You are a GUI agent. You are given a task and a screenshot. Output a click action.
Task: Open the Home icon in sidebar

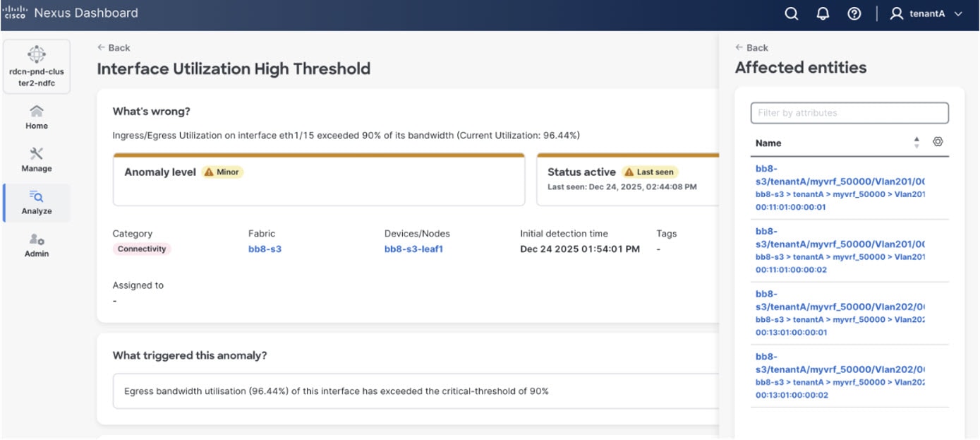(37, 112)
